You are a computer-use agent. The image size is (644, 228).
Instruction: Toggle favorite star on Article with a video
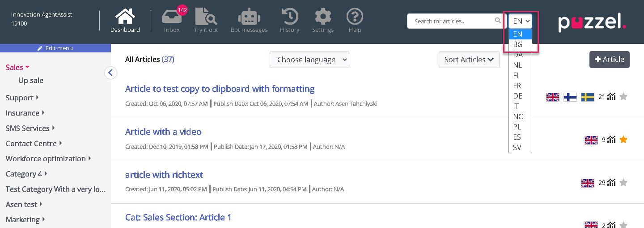pyautogui.click(x=623, y=140)
